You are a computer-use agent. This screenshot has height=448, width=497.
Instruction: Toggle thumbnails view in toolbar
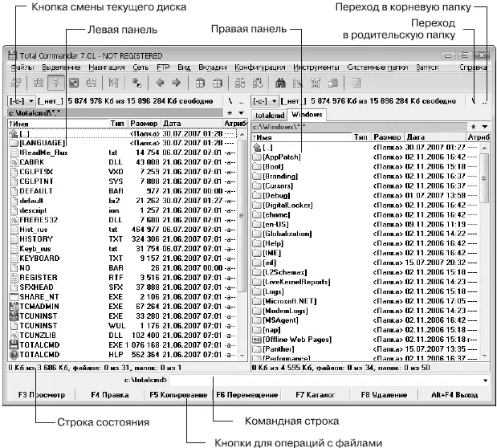(x=74, y=83)
